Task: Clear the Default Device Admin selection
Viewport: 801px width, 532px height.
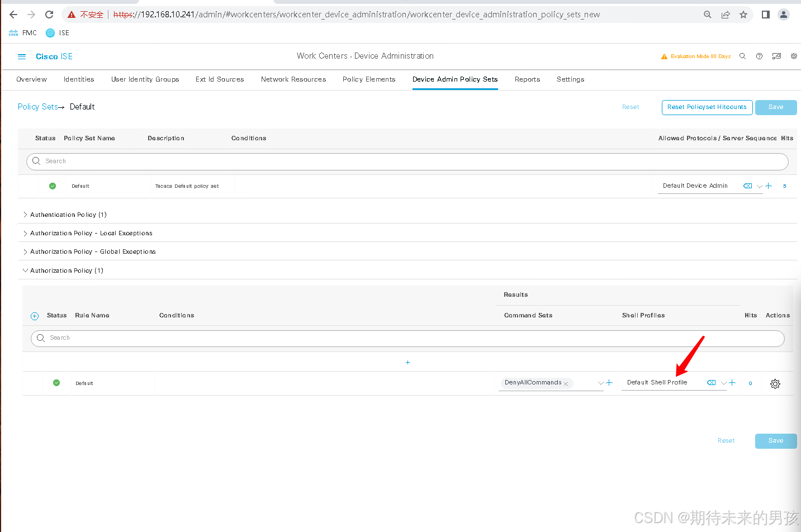Action: (747, 186)
